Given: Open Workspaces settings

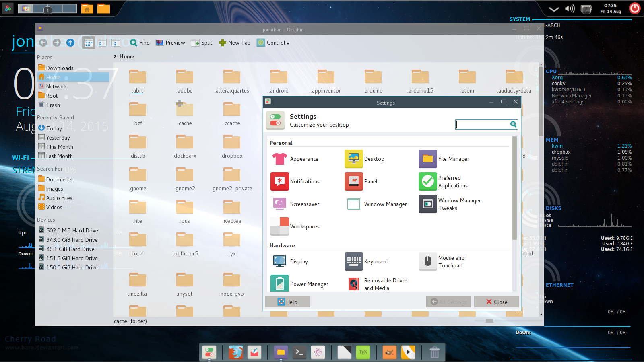Looking at the screenshot, I should (x=295, y=227).
